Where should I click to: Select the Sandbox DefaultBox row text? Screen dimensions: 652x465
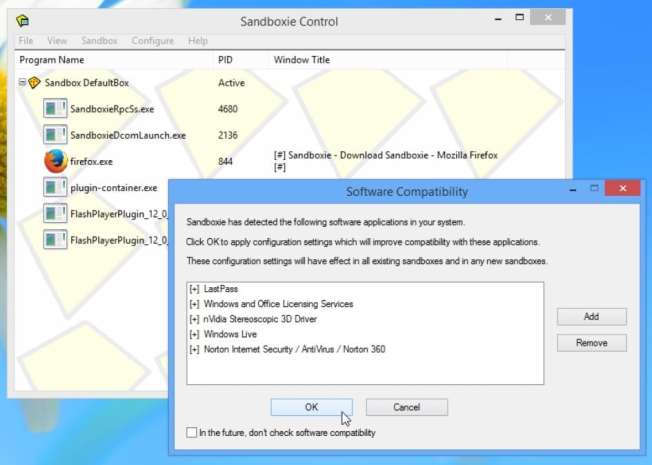point(87,83)
